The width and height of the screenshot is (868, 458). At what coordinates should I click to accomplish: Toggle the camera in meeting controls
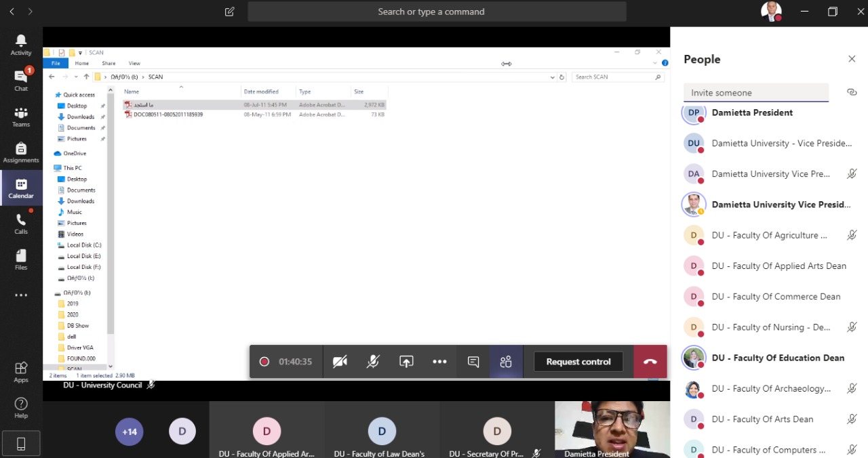pos(340,362)
